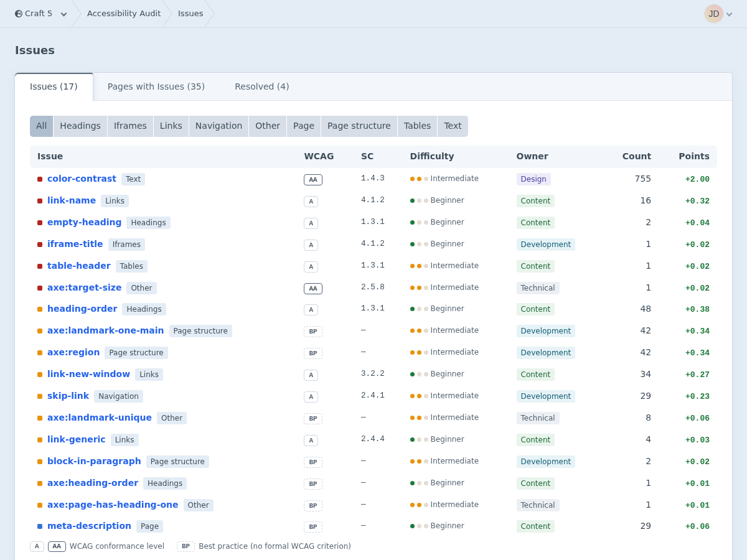Click the A badge in link-name row

pyautogui.click(x=311, y=202)
